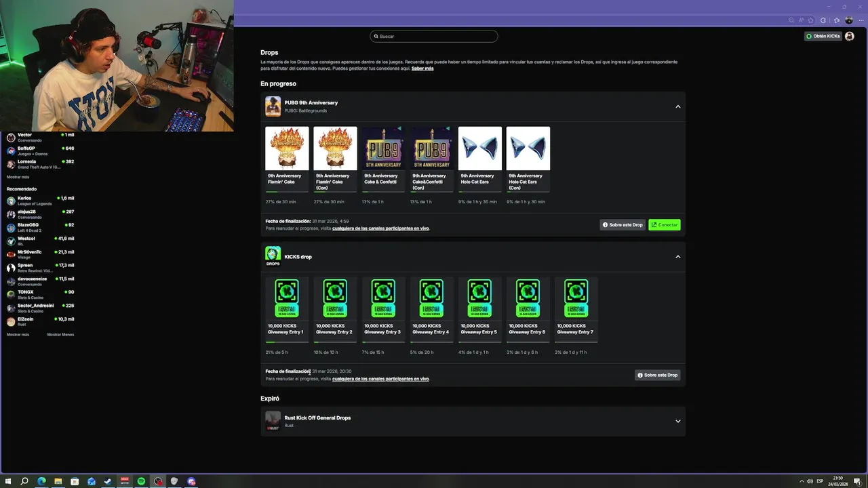The image size is (868, 488).
Task: Open the browser profile avatar
Action: 848,20
